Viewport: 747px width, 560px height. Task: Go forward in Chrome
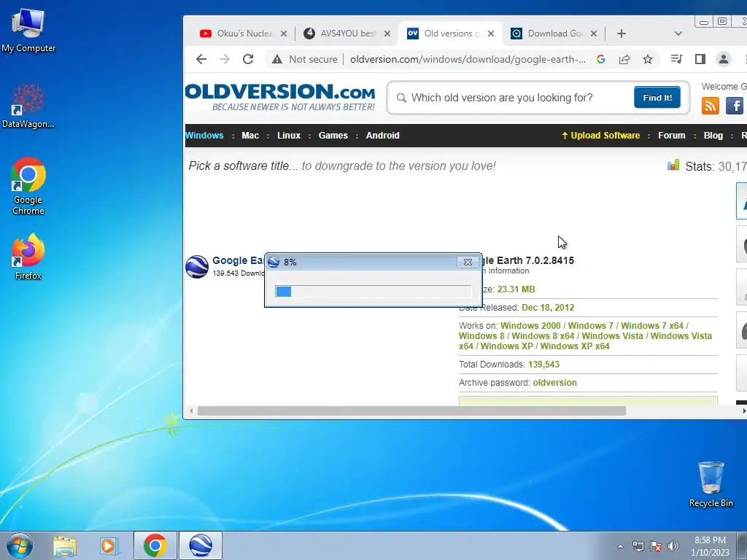click(225, 59)
